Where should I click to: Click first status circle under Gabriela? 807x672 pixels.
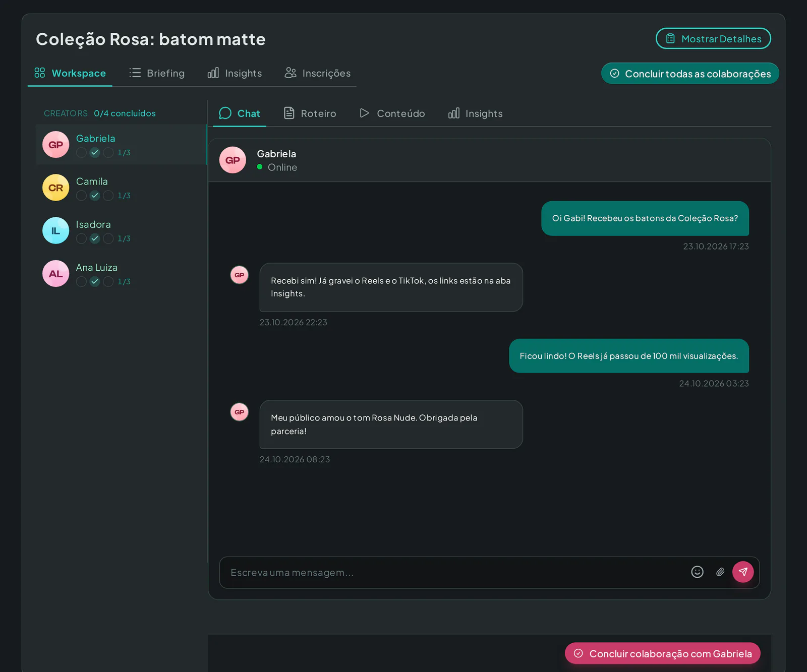click(81, 153)
